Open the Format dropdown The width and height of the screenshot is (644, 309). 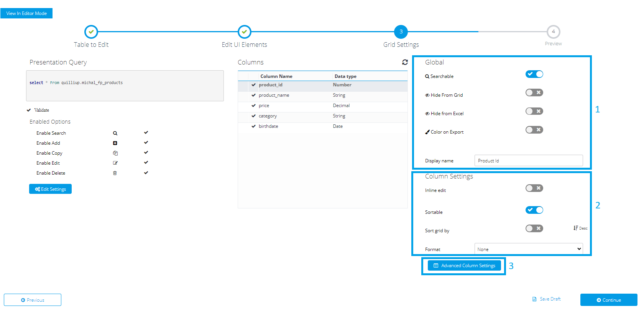[529, 249]
